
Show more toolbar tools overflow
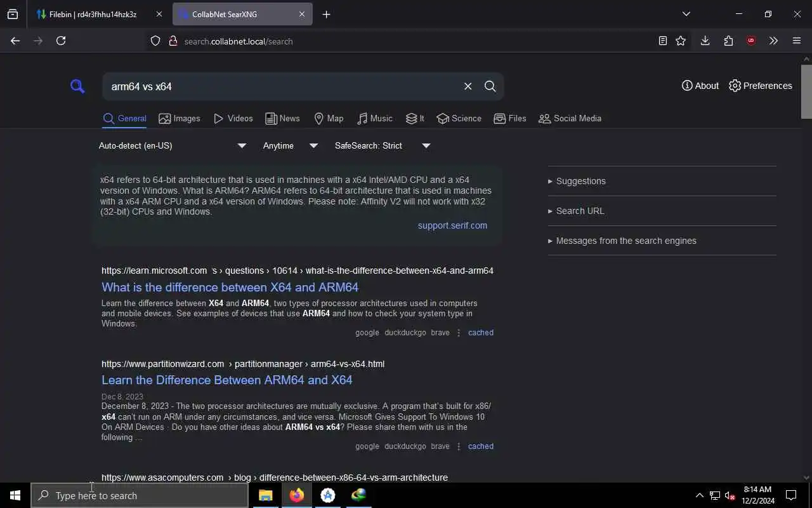click(x=773, y=41)
